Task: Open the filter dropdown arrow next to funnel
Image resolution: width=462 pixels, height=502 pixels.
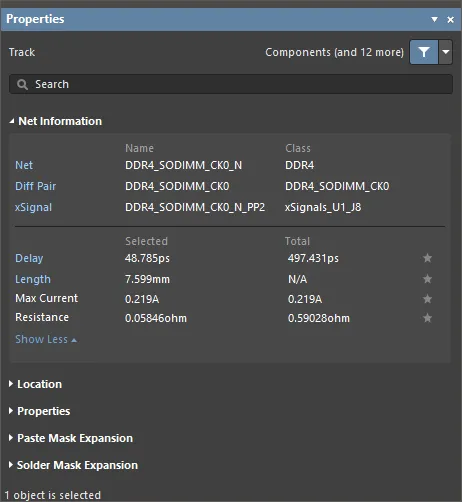Action: 446,52
